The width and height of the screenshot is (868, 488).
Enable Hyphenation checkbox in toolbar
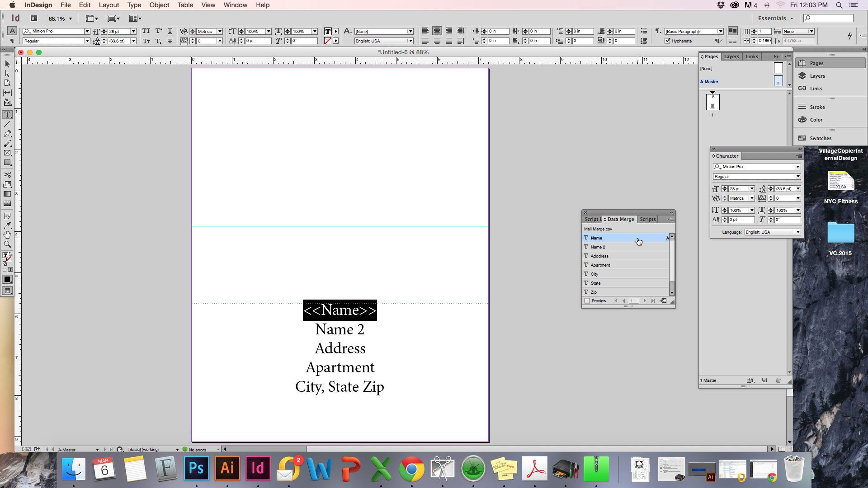[x=668, y=41]
